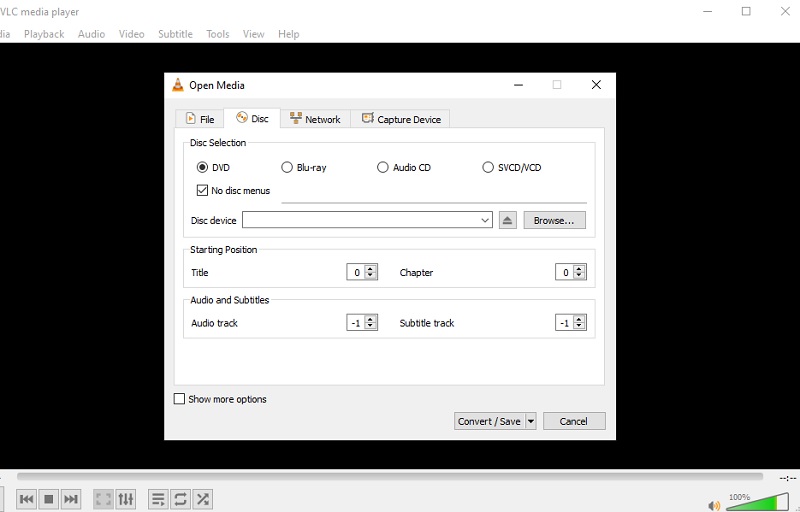800x512 pixels.
Task: Click the elapsed time label --:--
Action: click(x=788, y=478)
